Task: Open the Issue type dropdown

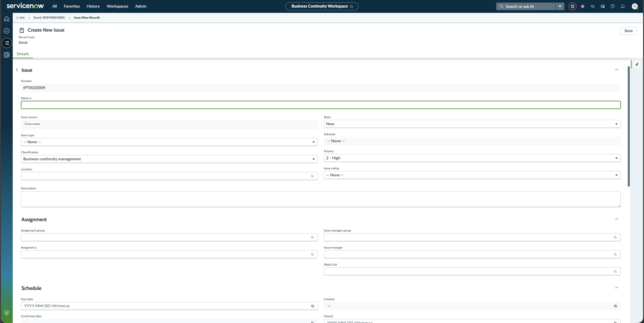Action: (x=169, y=142)
